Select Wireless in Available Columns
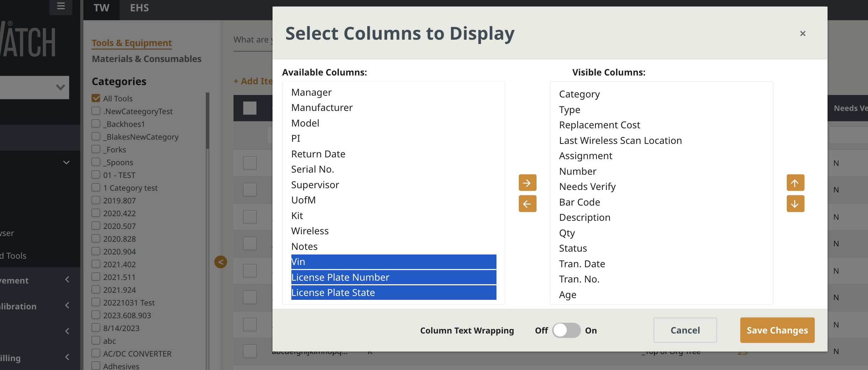This screenshot has height=370, width=868. [394, 231]
